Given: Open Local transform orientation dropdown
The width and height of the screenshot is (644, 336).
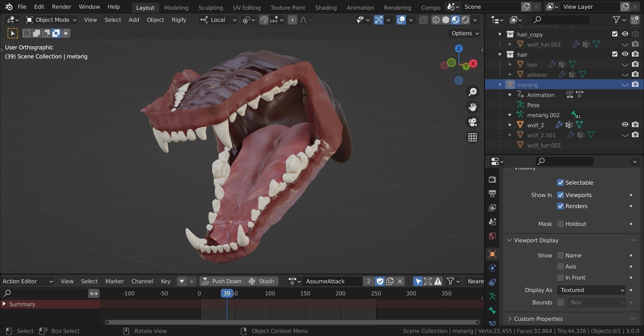Looking at the screenshot, I should (218, 20).
